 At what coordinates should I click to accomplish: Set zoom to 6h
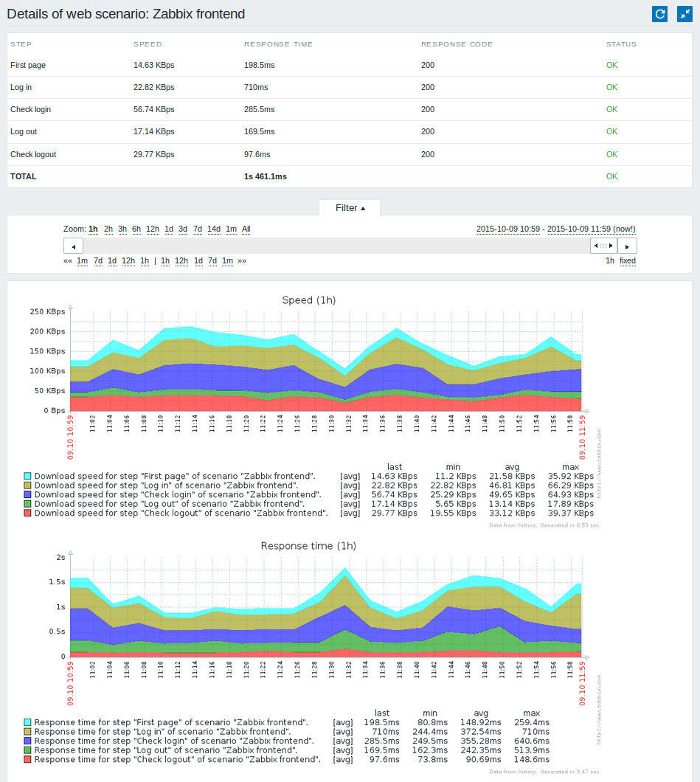[x=136, y=229]
